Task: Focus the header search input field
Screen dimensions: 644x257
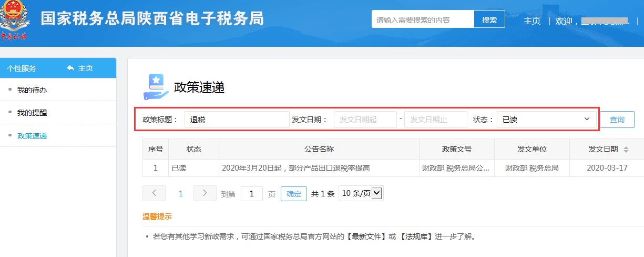Action: [423, 19]
